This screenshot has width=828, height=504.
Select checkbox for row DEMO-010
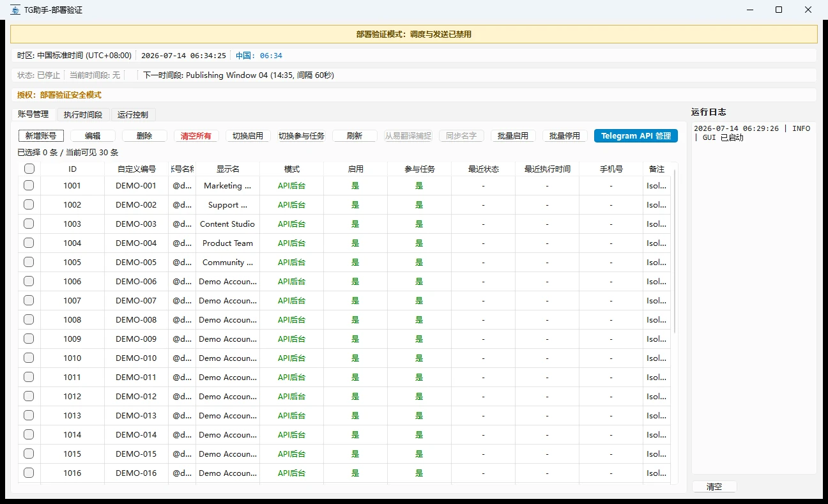point(29,358)
